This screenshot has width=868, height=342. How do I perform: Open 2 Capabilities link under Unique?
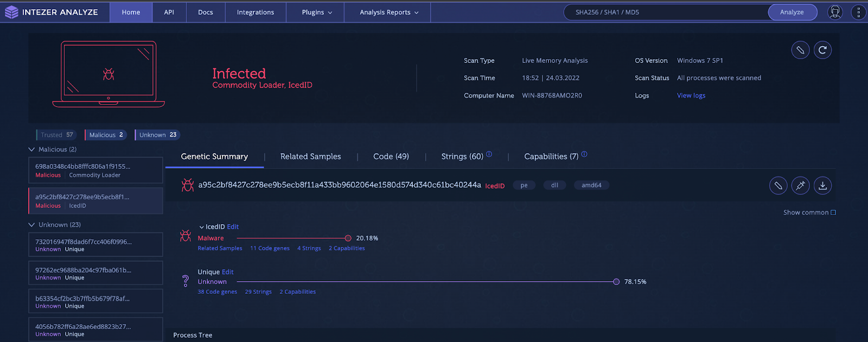pos(297,292)
